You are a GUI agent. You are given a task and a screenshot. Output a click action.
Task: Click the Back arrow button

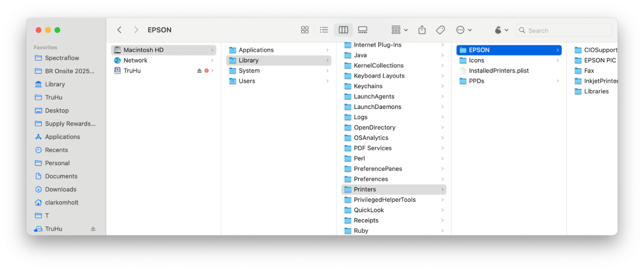119,30
